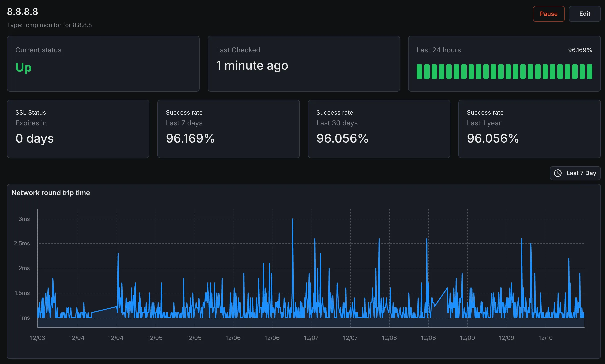This screenshot has width=605, height=364.
Task: Open the SSL Status card
Action: (78, 129)
